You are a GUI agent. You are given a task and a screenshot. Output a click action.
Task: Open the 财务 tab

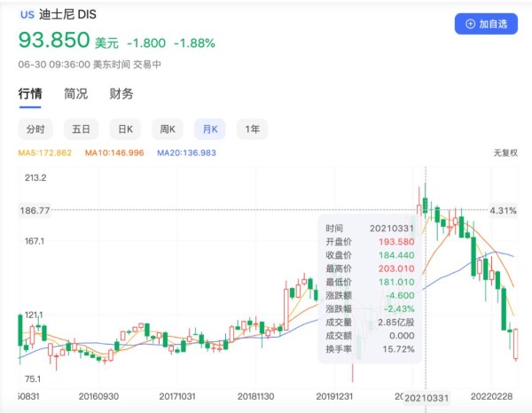point(121,94)
